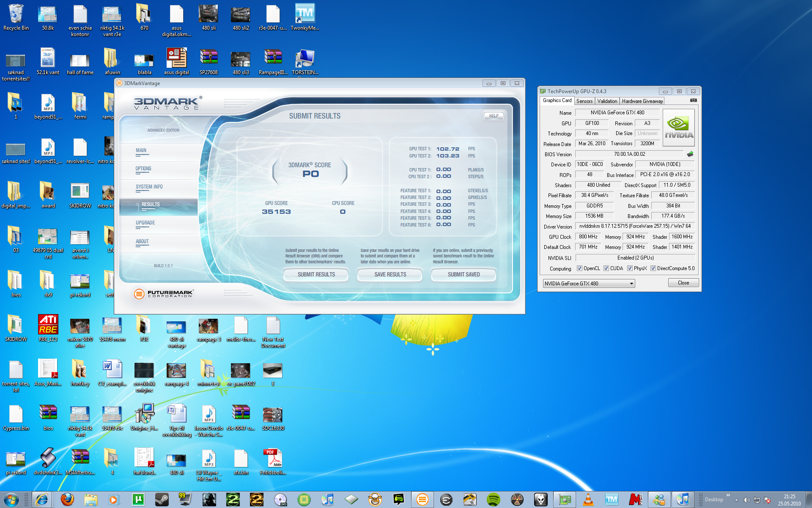Open the CV_exampl Word document icon

click(x=112, y=373)
